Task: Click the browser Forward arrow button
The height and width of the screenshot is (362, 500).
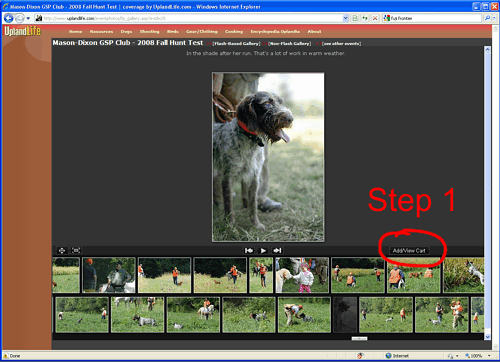Action: point(20,18)
